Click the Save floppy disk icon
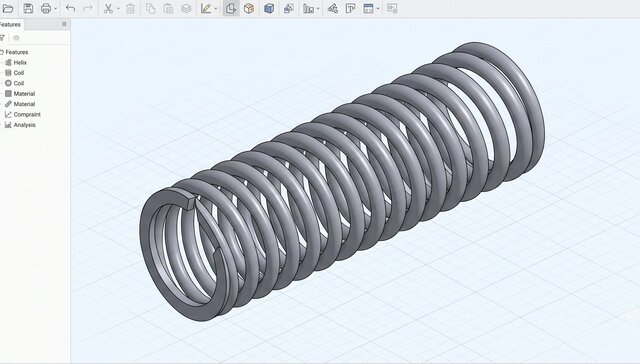 tap(28, 9)
